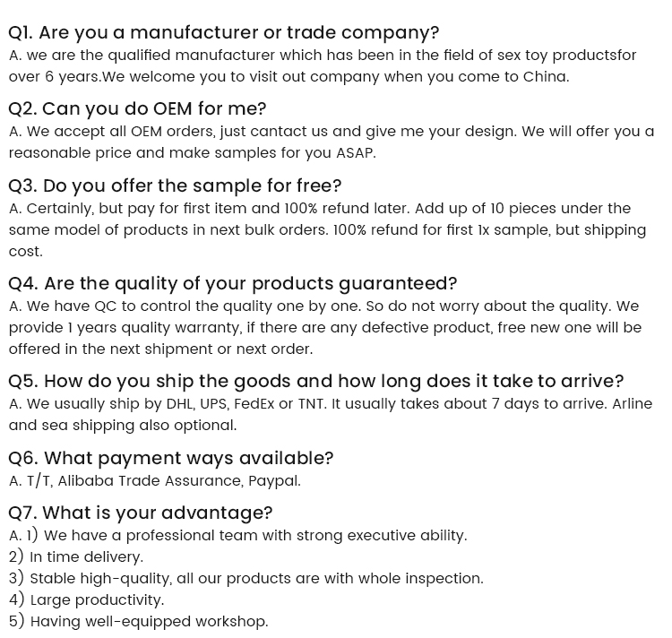
Task: Click the answer about accepting all OEM orders
Action: pos(332,132)
